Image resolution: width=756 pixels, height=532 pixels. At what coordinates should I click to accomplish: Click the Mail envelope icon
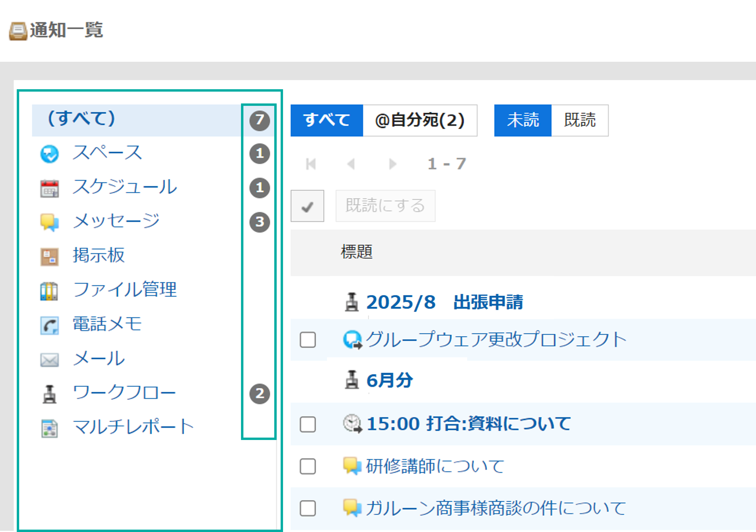(x=49, y=360)
